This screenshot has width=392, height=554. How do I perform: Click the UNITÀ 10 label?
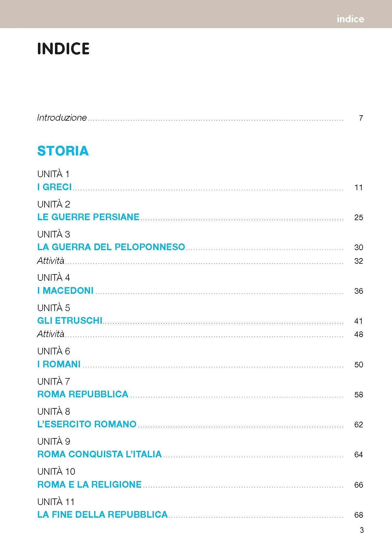(x=56, y=472)
